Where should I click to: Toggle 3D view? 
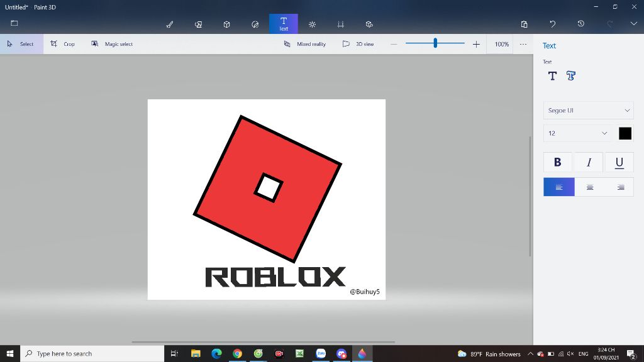point(358,44)
